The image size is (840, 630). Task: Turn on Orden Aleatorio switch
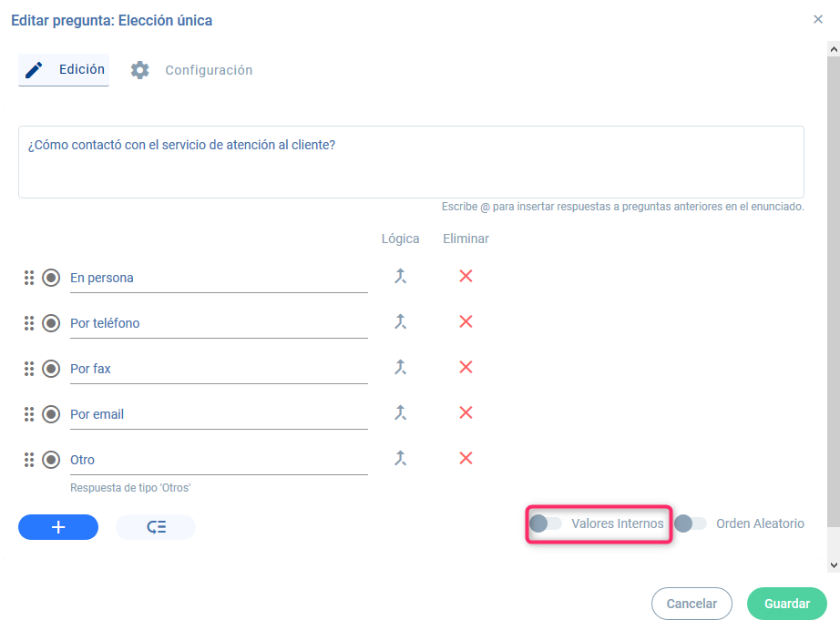click(691, 523)
